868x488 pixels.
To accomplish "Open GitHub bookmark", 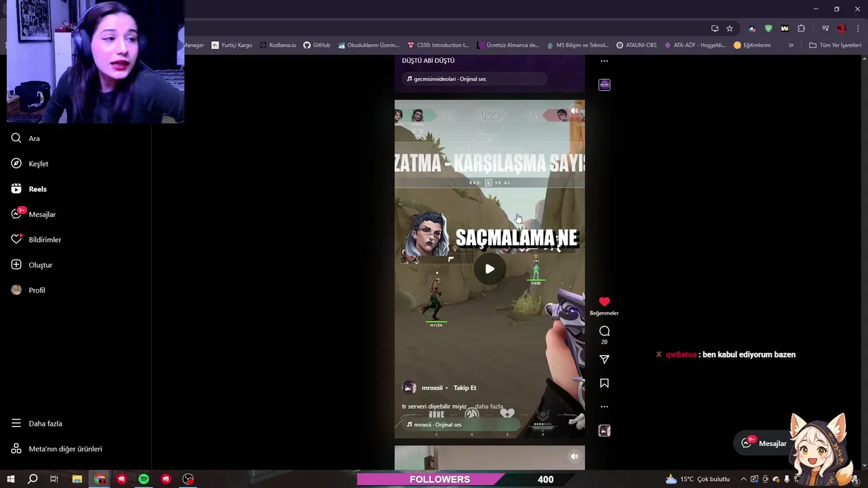I will (x=317, y=45).
